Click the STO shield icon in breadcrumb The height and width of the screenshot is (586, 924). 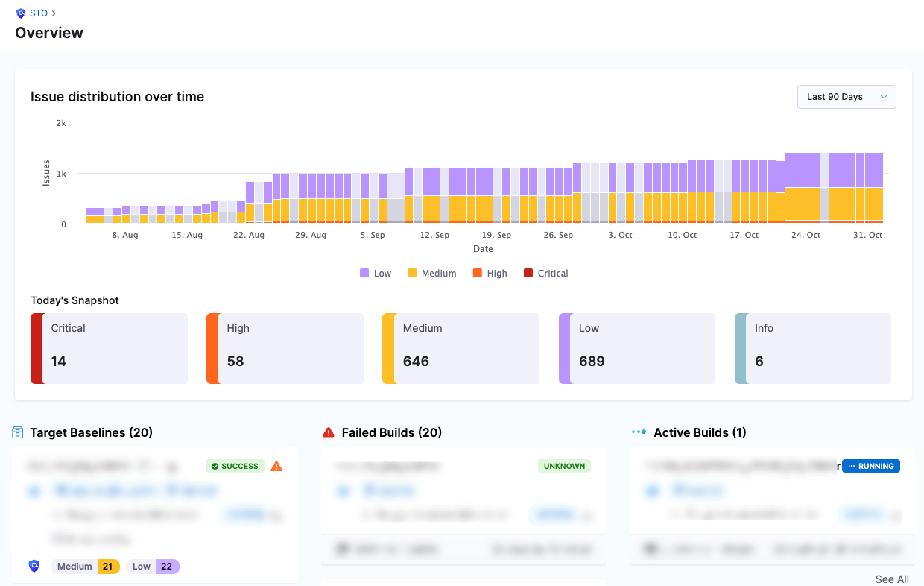tap(21, 13)
